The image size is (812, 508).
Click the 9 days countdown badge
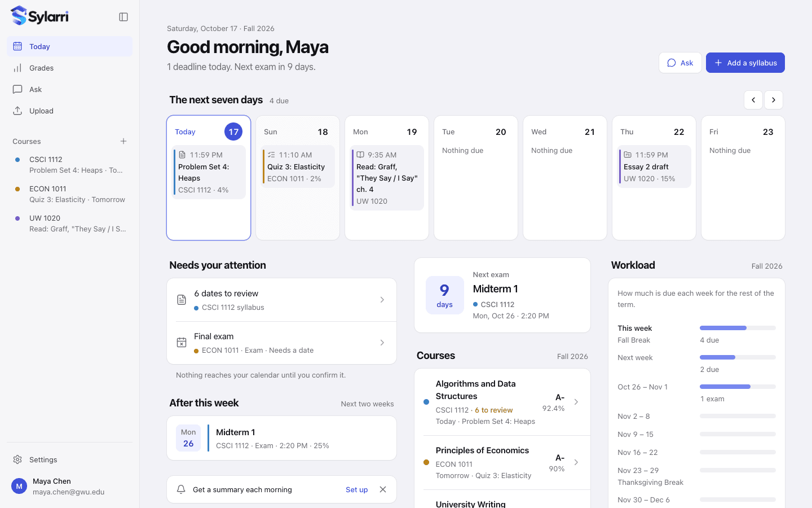click(444, 295)
